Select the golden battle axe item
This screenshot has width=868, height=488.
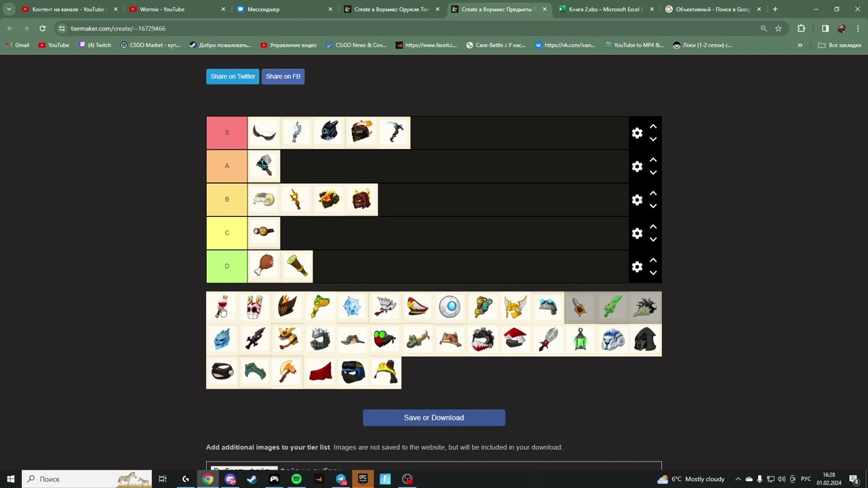288,373
